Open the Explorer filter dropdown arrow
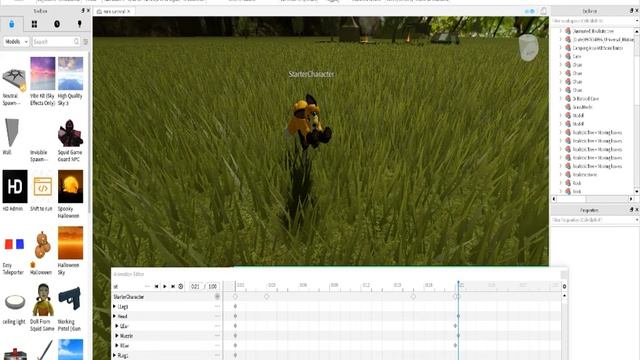The width and height of the screenshot is (640, 360). pyautogui.click(x=637, y=21)
